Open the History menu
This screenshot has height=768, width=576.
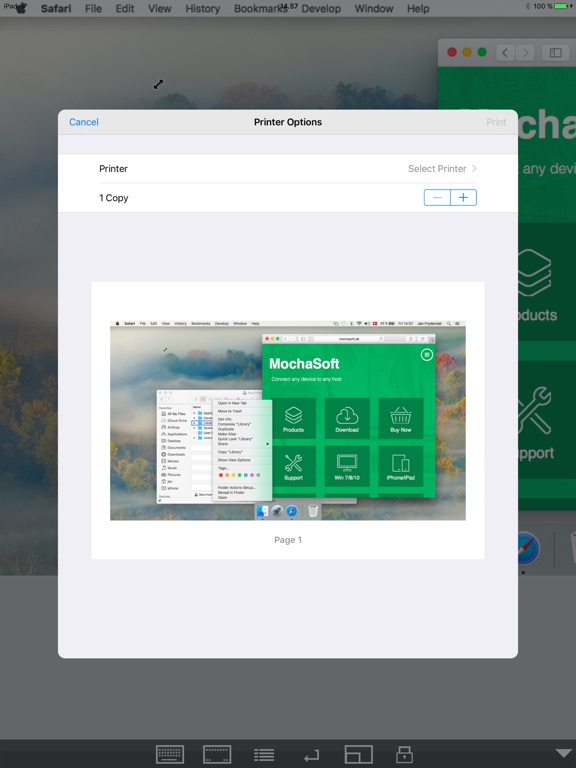[x=202, y=8]
